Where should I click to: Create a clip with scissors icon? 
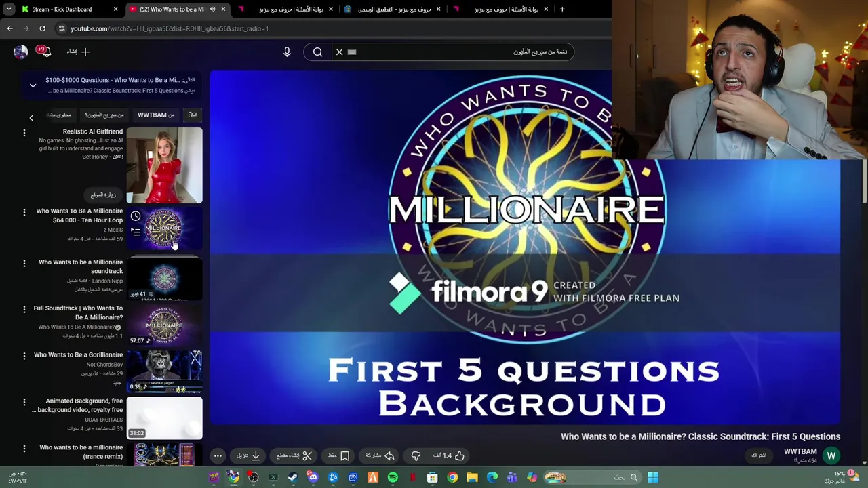coord(294,455)
